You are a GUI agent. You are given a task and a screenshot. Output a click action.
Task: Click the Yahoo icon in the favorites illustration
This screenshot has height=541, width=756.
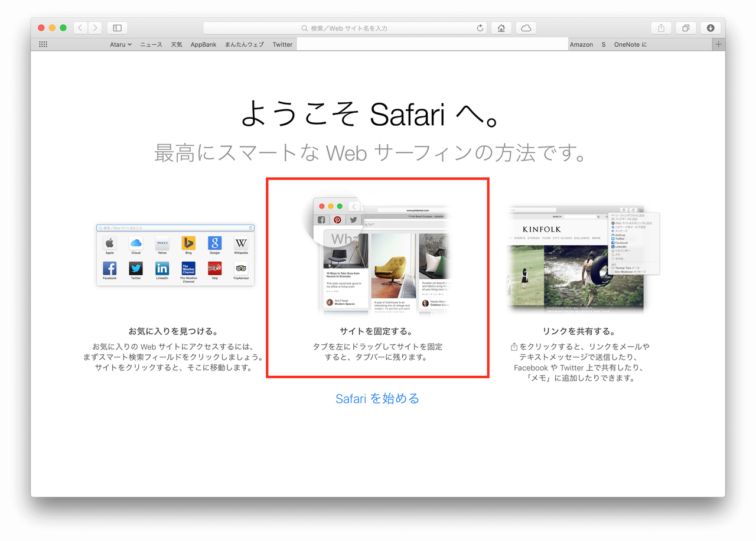162,243
